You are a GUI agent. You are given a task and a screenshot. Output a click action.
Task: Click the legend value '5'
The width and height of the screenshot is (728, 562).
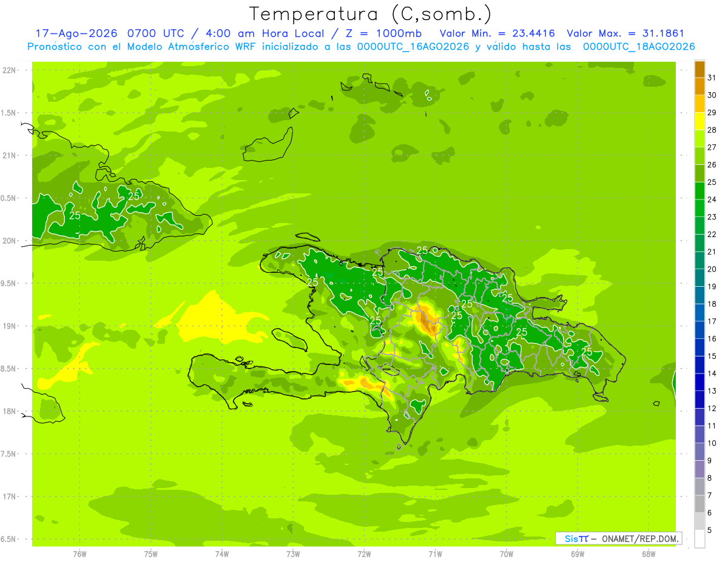click(709, 530)
